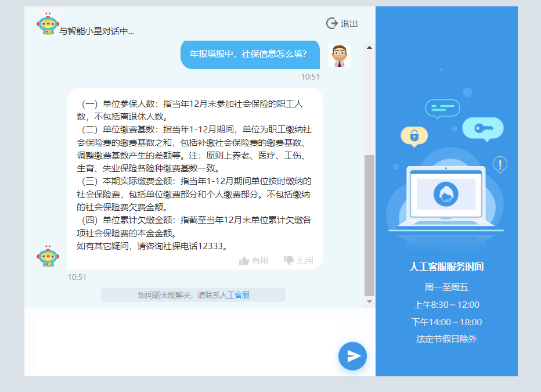Click the text 周一至周五
The height and width of the screenshot is (392, 541).
click(446, 287)
